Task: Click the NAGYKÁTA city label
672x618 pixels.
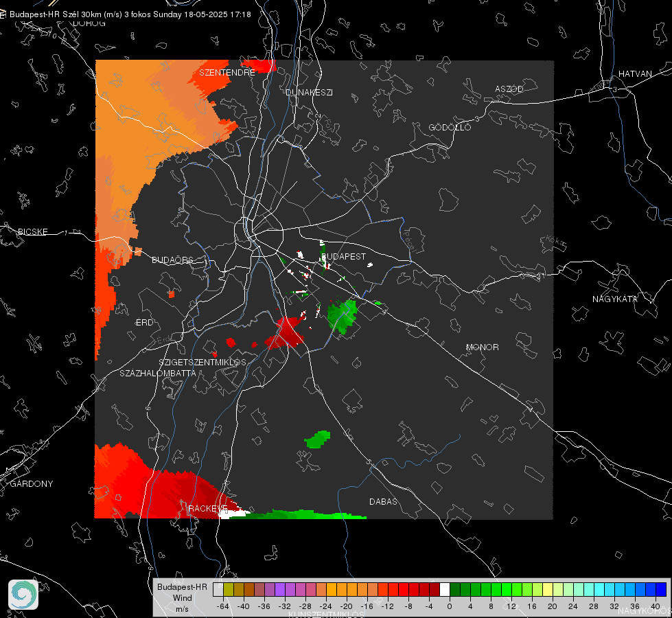Action: [x=615, y=299]
